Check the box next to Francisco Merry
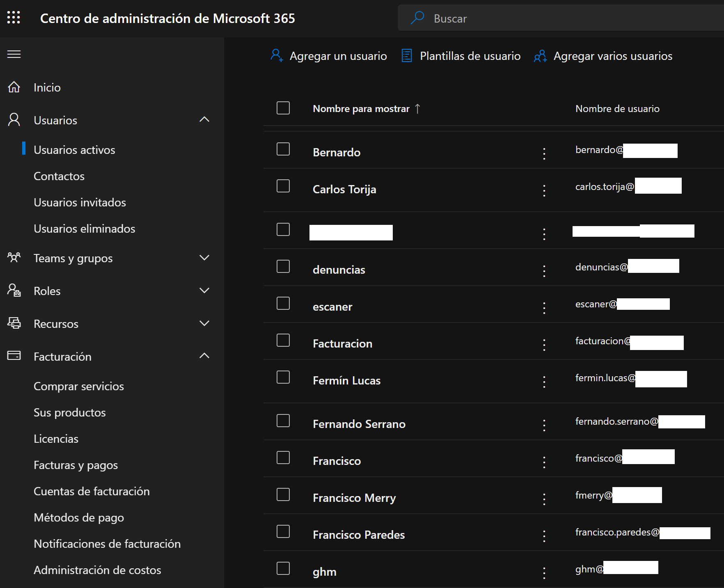 pyautogui.click(x=283, y=495)
